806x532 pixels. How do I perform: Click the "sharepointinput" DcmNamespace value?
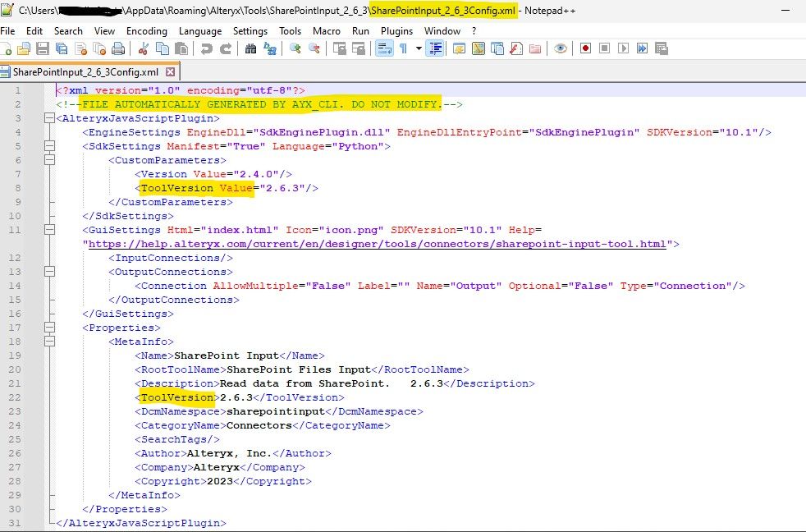(x=276, y=411)
